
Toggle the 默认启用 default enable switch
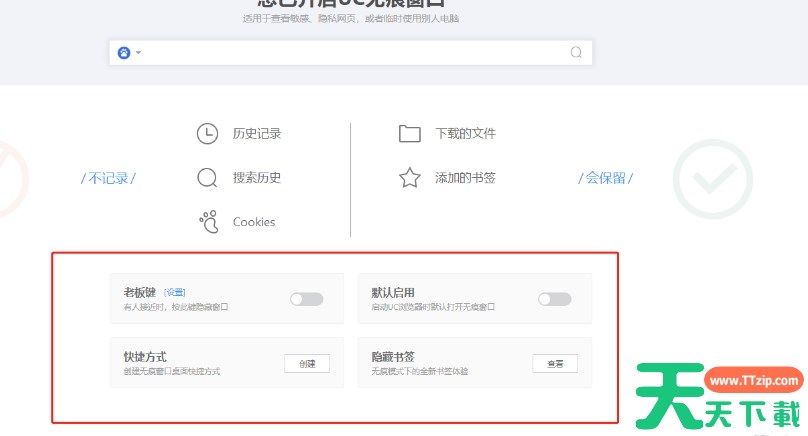[x=554, y=299]
